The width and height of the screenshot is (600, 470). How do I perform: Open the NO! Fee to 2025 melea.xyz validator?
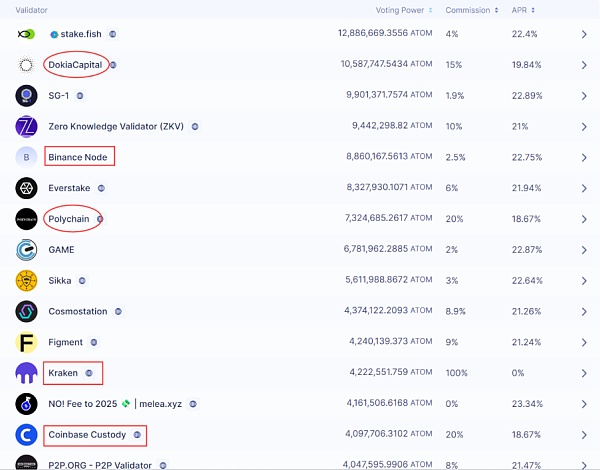click(116, 404)
